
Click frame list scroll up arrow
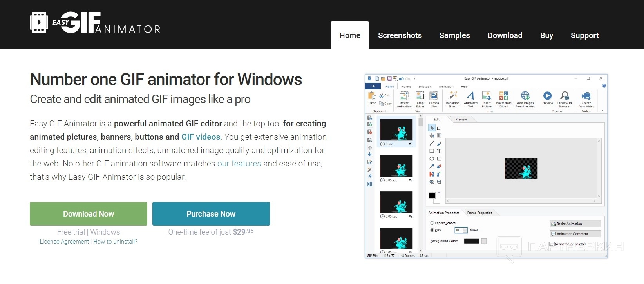tap(420, 116)
